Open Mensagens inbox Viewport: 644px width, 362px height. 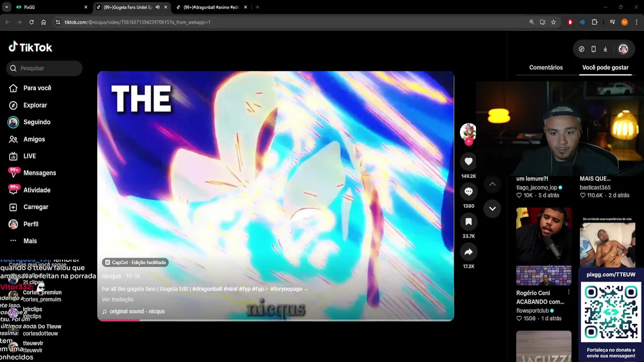pyautogui.click(x=33, y=173)
